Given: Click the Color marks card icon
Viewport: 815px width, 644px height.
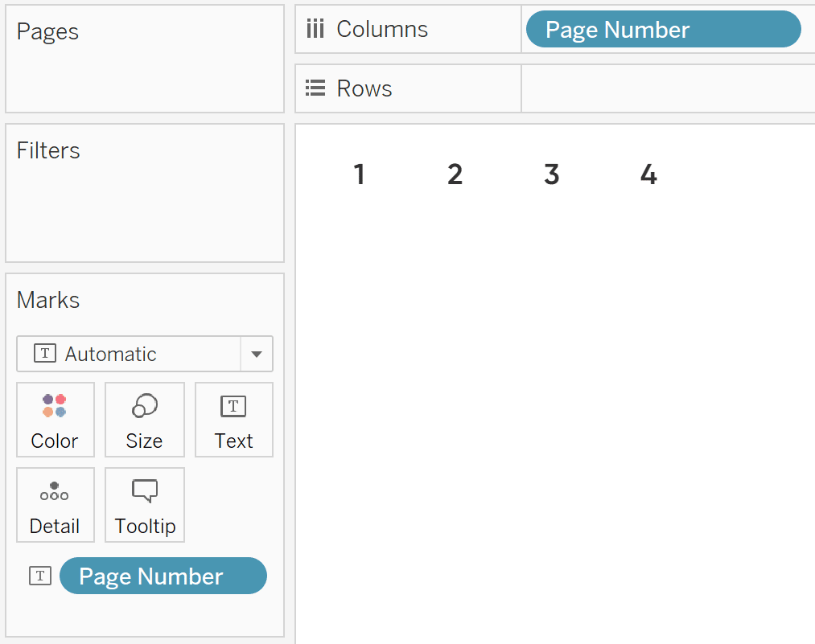Looking at the screenshot, I should click(x=55, y=406).
